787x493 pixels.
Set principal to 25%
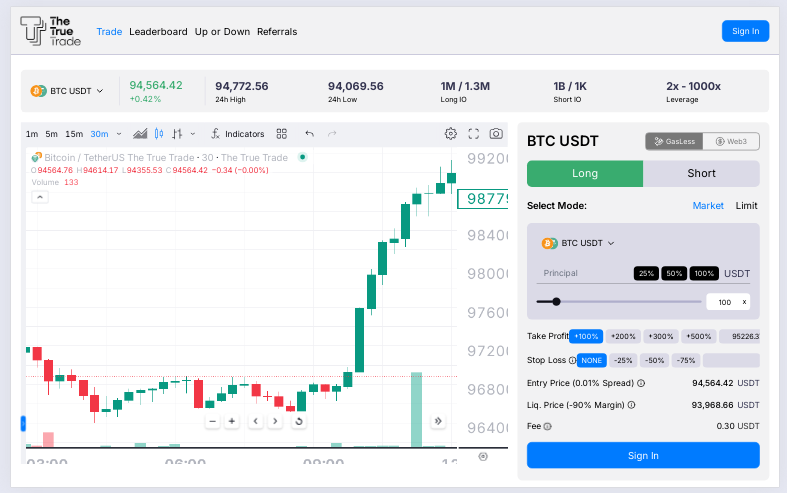pos(646,274)
